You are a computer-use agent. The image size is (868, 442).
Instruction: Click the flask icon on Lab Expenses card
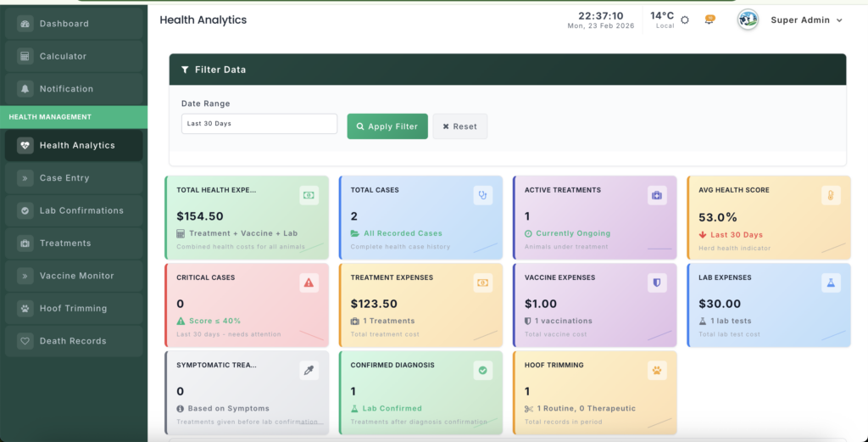831,283
